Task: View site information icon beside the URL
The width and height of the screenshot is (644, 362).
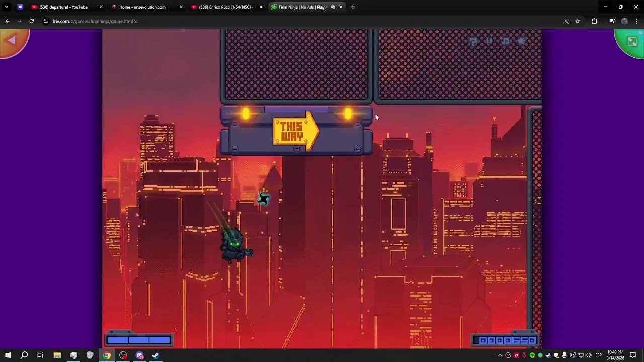Action: coord(46,21)
